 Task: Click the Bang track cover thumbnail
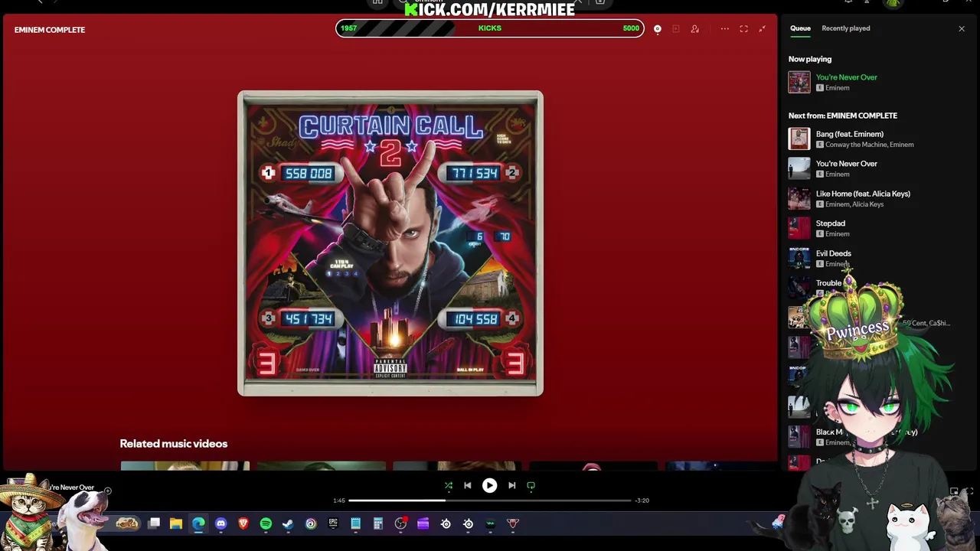(799, 139)
